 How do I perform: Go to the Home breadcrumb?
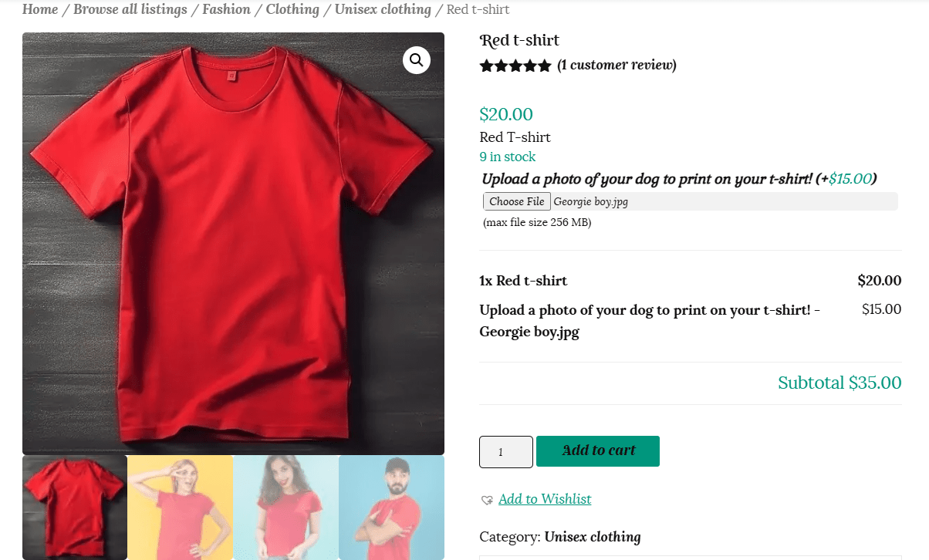[40, 9]
